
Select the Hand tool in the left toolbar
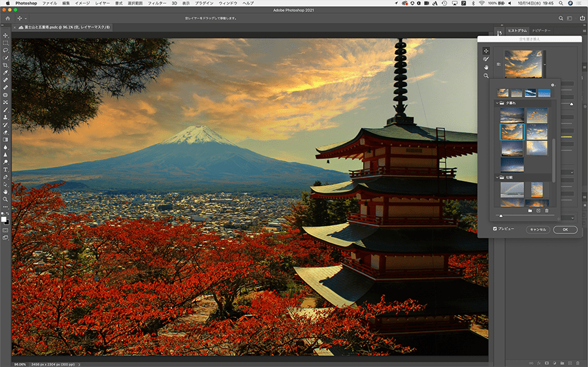(x=5, y=191)
